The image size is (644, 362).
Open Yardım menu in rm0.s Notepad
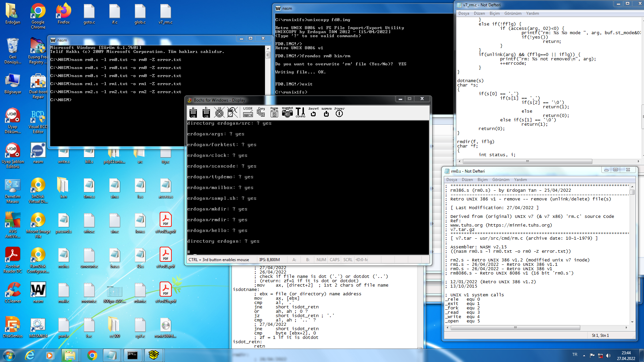point(520,180)
